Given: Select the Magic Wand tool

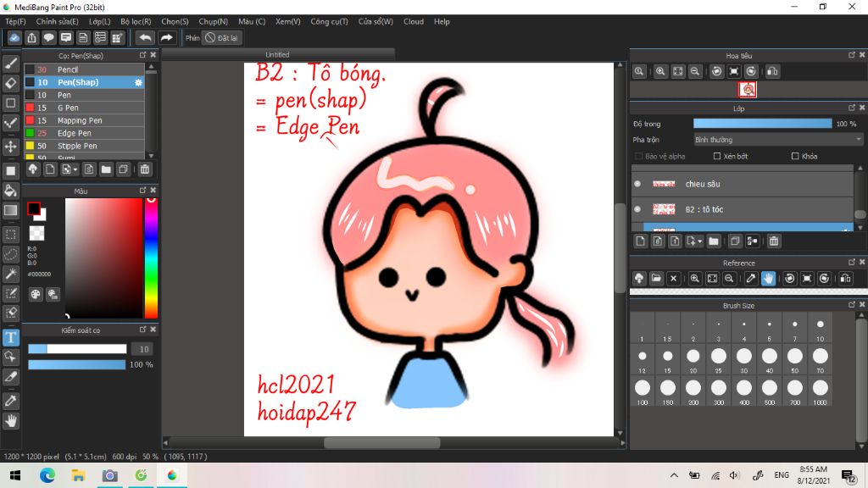Looking at the screenshot, I should (x=10, y=274).
